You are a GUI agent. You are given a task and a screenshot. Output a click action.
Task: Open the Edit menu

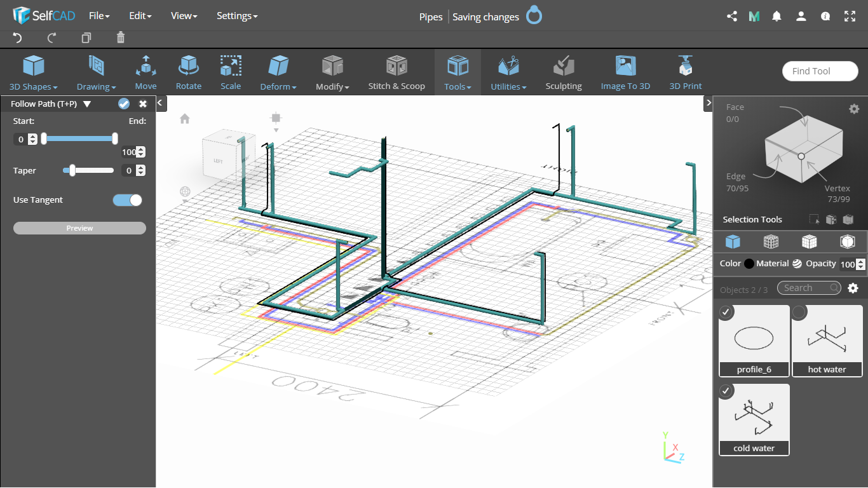[x=140, y=16]
